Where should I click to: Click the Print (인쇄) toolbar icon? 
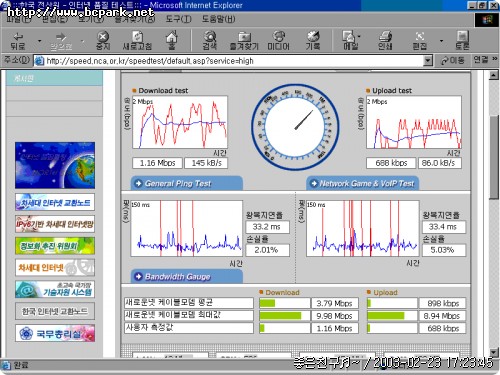tap(385, 41)
